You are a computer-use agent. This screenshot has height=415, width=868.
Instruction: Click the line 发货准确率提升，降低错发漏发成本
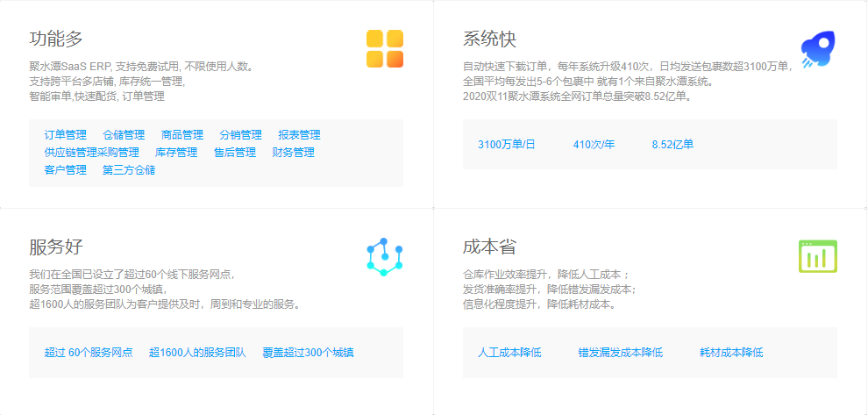[x=550, y=289]
